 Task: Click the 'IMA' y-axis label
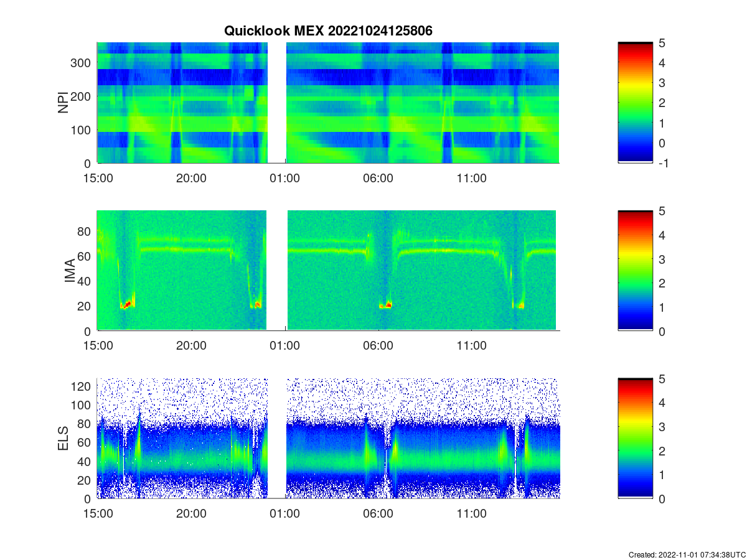click(70, 271)
